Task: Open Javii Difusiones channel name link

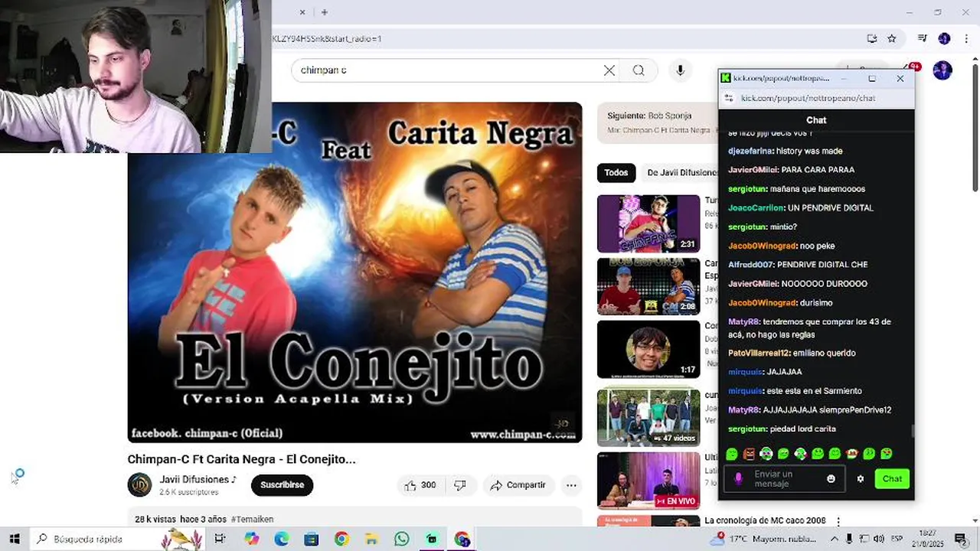Action: pyautogui.click(x=198, y=479)
